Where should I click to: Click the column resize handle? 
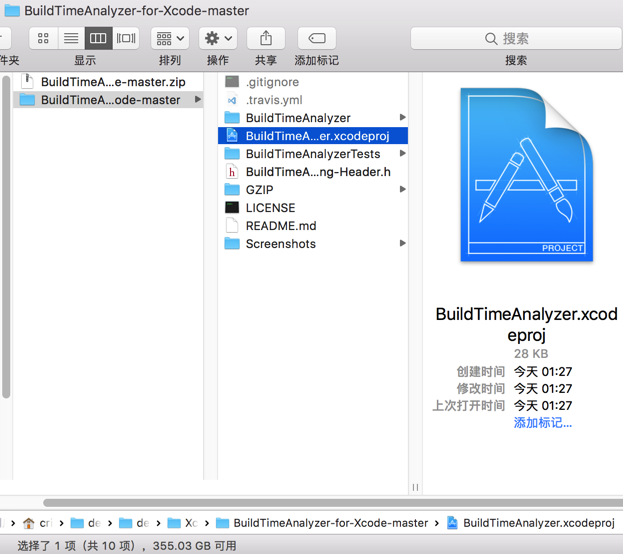[415, 487]
